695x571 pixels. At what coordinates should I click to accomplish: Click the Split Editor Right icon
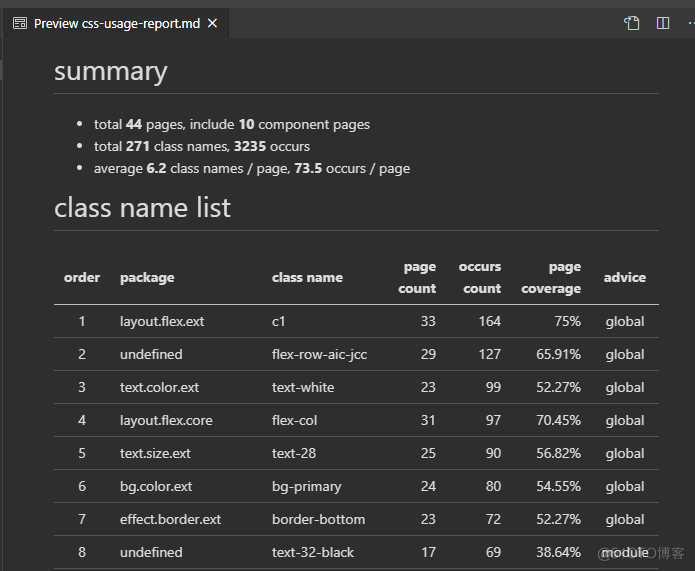pyautogui.click(x=662, y=23)
